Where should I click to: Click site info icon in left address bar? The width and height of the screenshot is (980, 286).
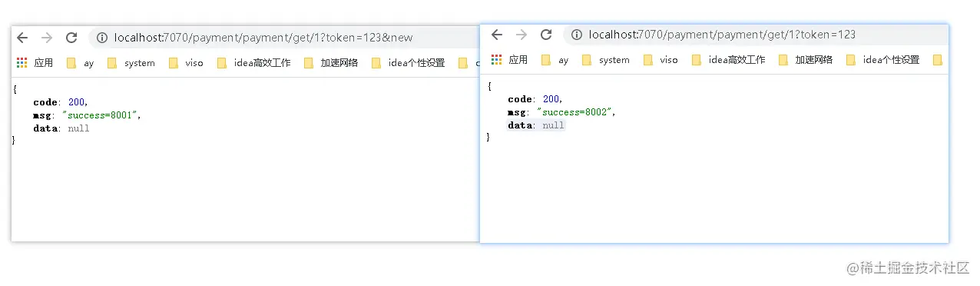(x=102, y=38)
